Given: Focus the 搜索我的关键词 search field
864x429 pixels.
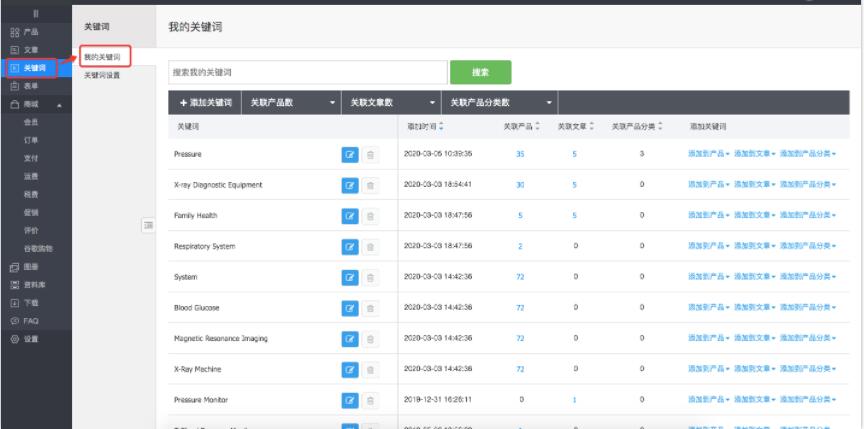Looking at the screenshot, I should [307, 73].
